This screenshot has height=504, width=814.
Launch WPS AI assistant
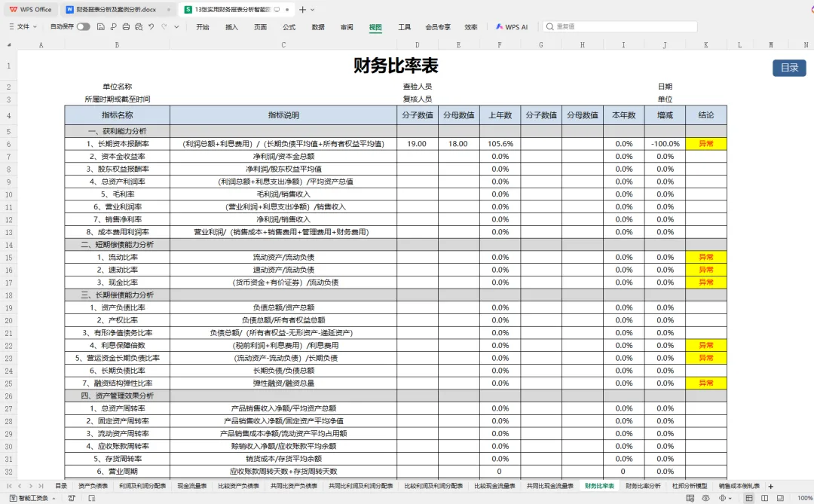tap(511, 26)
